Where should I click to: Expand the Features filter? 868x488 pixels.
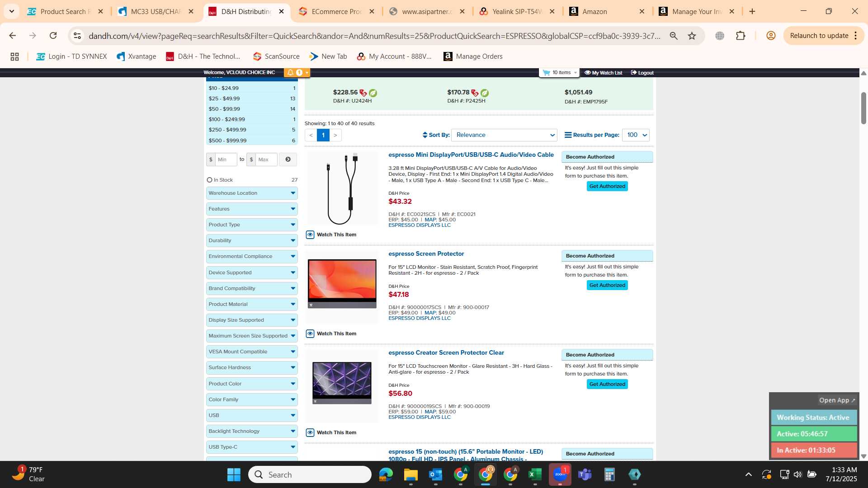tap(252, 209)
